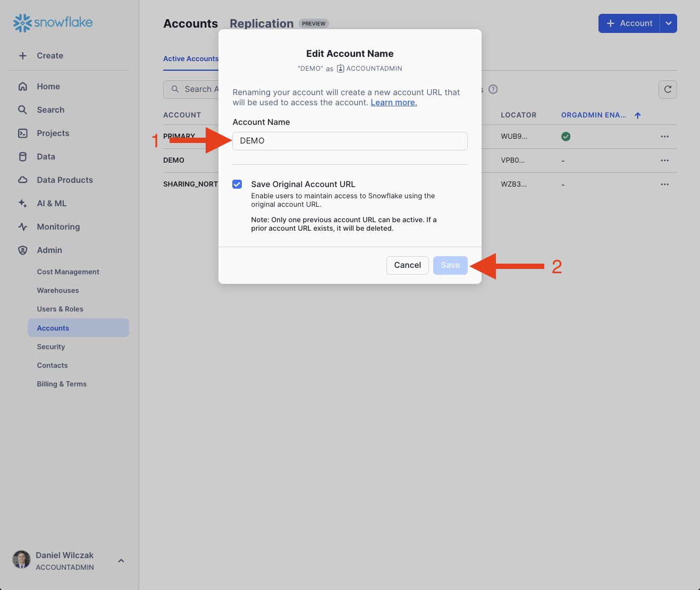Open more options for SHARING account row

[x=664, y=184]
